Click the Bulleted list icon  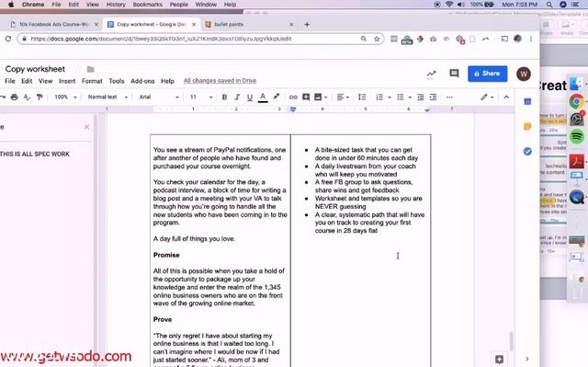pyautogui.click(x=401, y=97)
